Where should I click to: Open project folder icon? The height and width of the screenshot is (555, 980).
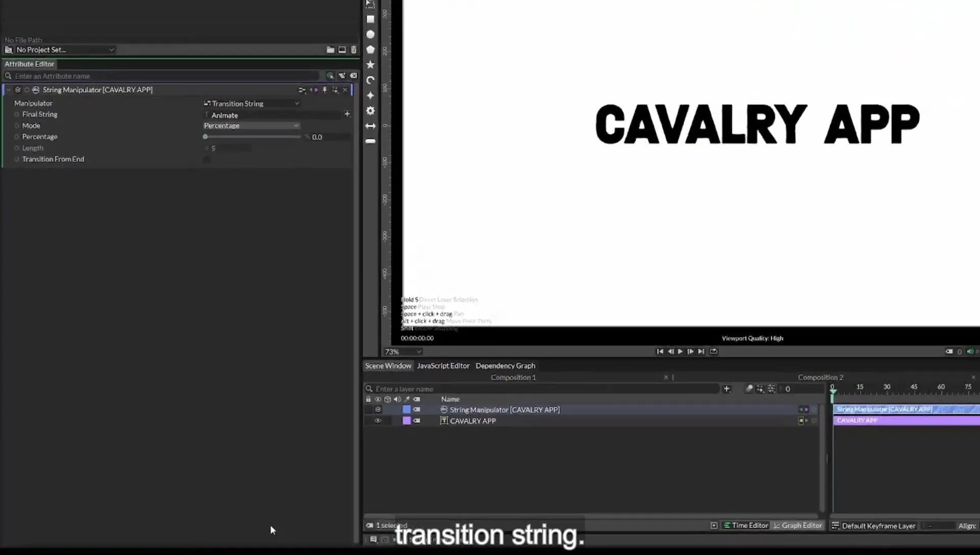pos(330,49)
